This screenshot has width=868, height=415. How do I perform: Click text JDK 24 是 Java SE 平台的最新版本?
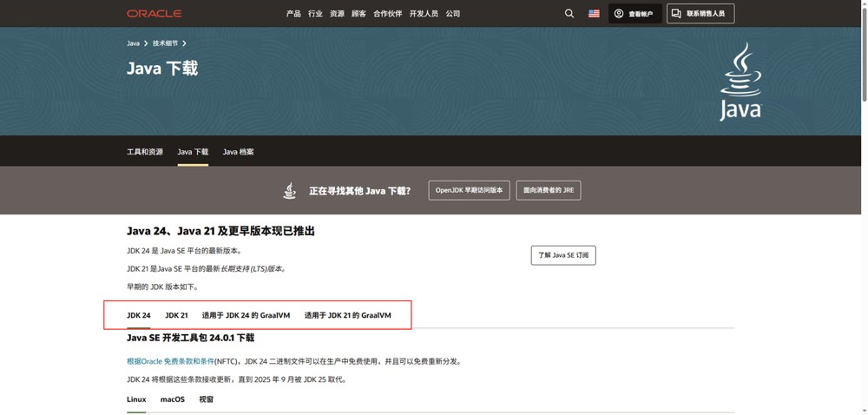click(x=184, y=251)
